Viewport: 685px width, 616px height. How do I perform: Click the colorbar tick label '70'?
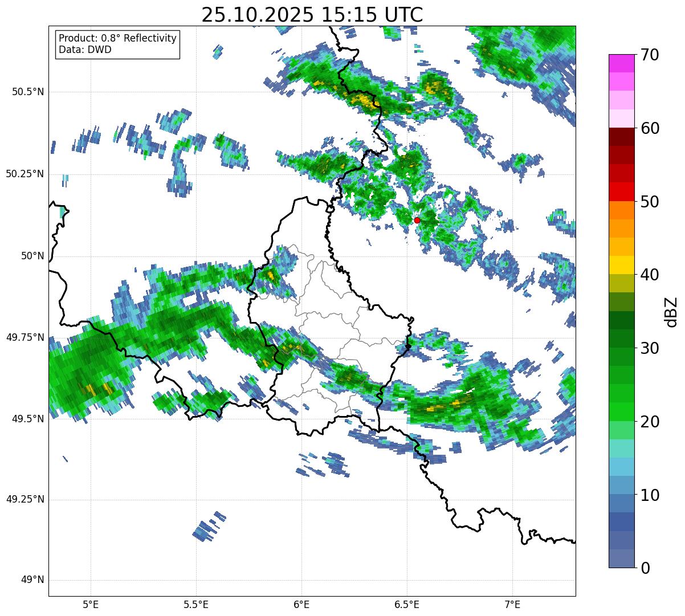[650, 55]
